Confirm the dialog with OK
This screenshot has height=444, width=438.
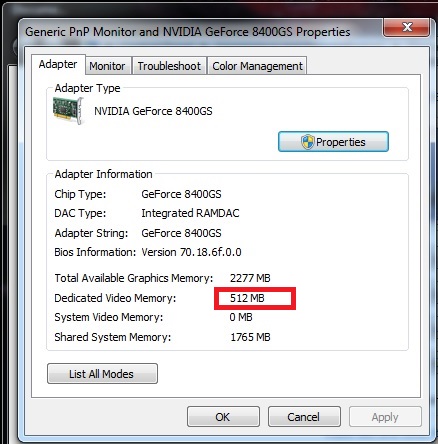pyautogui.click(x=223, y=417)
